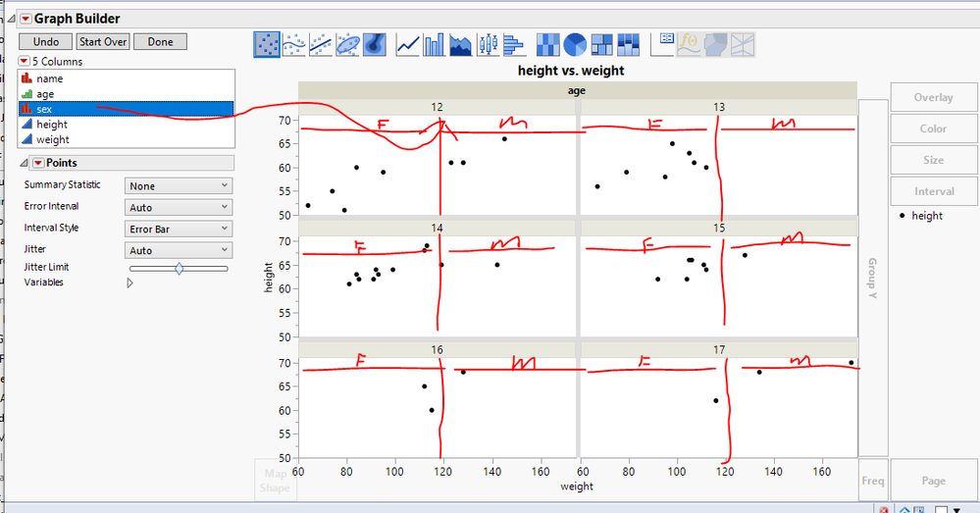Choose the Mosaic plot icon

coord(628,45)
